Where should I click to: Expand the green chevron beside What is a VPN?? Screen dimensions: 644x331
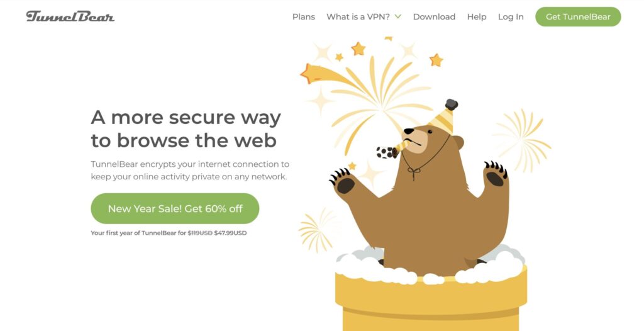(x=397, y=17)
